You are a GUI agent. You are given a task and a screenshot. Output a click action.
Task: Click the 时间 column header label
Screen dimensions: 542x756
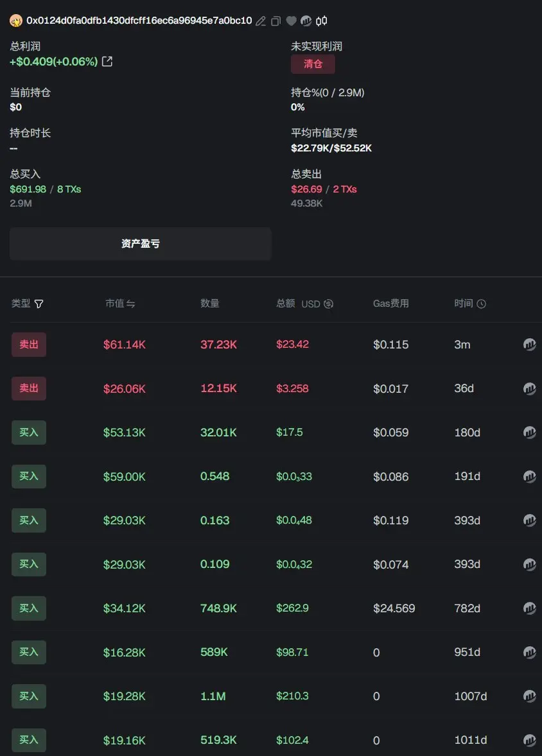click(463, 304)
